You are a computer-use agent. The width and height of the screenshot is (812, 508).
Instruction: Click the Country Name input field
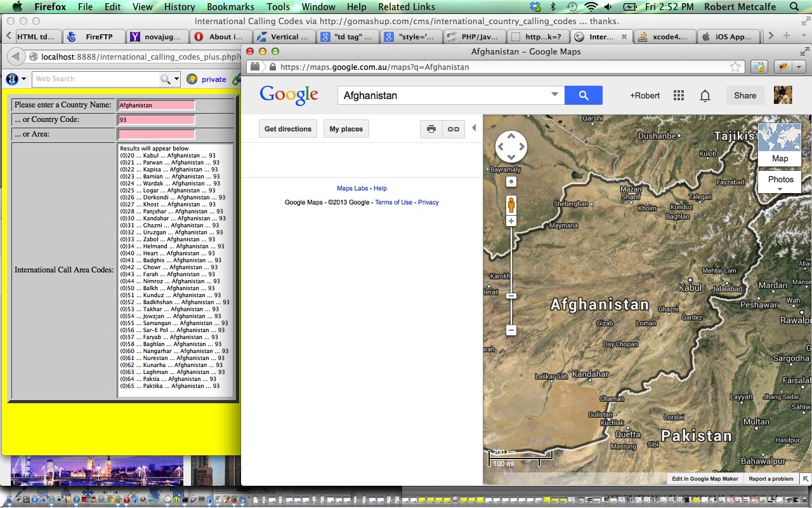coord(156,105)
